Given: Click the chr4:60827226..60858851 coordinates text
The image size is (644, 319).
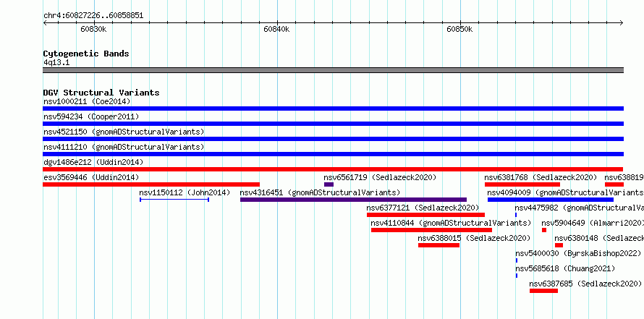Looking at the screenshot, I should click(93, 16).
